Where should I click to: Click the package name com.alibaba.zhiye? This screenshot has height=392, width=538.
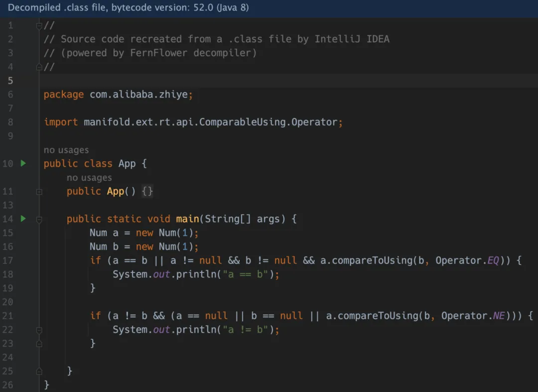pos(138,95)
